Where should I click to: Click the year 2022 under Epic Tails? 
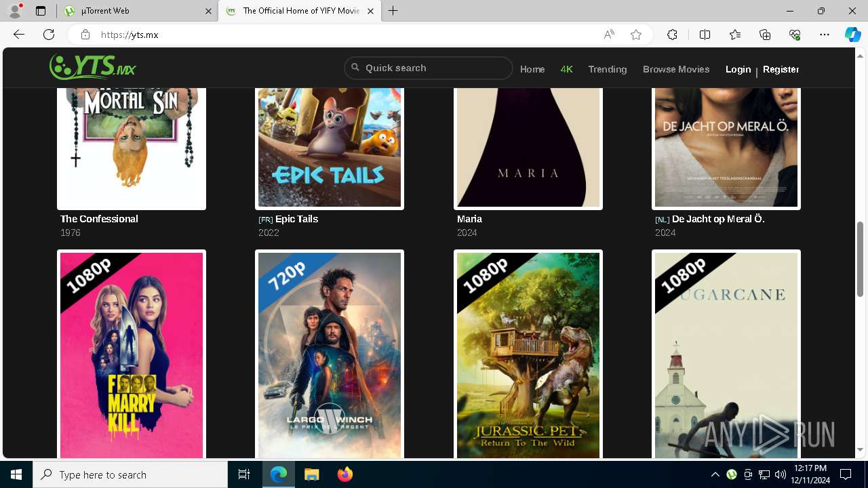tap(269, 232)
